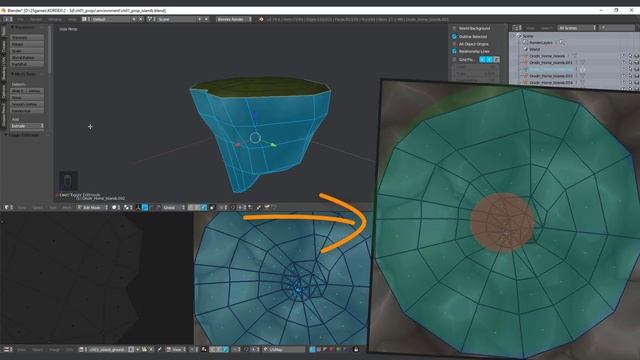Open the pivot point selector in the 3D view header
Image resolution: width=640 pixels, height=360 pixels.
(x=127, y=207)
